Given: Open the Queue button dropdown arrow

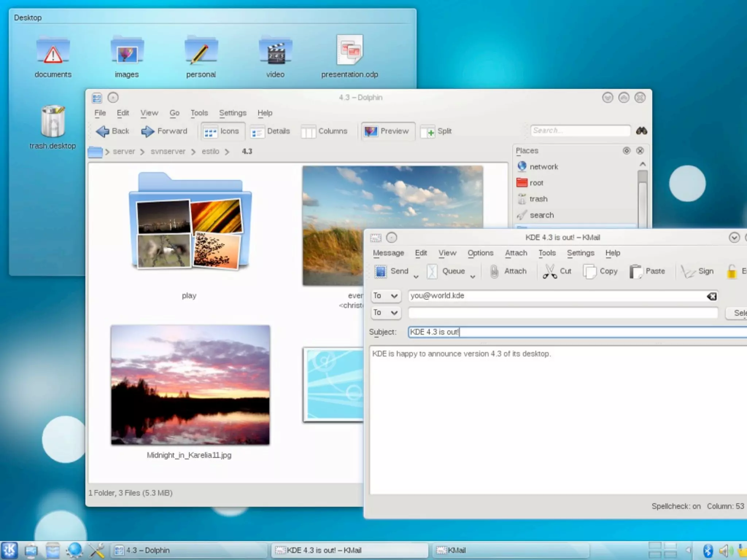Looking at the screenshot, I should [473, 277].
